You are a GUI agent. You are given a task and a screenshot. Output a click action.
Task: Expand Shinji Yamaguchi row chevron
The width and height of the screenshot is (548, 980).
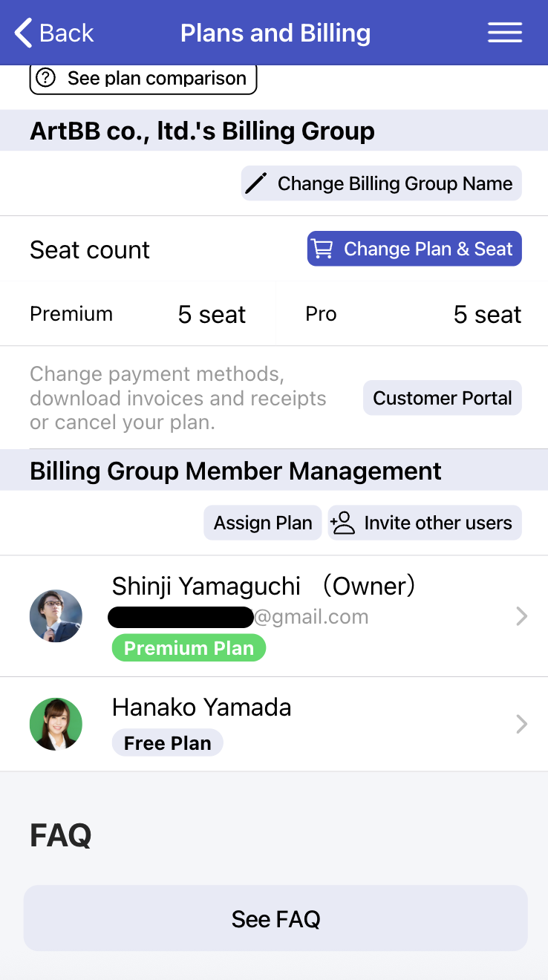521,616
